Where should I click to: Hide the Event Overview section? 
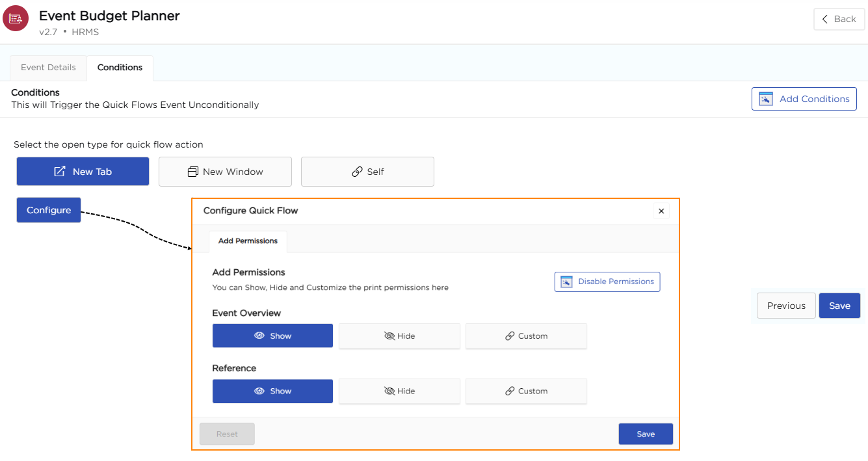point(399,336)
